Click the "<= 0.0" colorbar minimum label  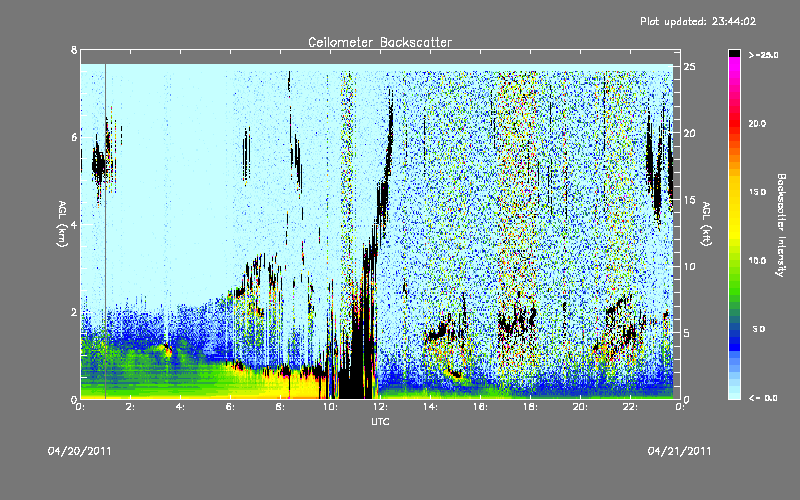pos(763,398)
